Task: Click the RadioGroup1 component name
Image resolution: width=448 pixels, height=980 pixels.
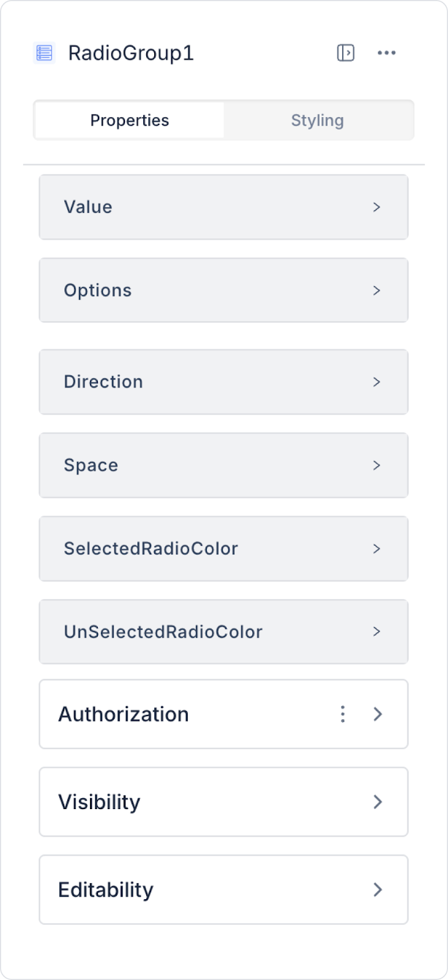Action: 131,53
